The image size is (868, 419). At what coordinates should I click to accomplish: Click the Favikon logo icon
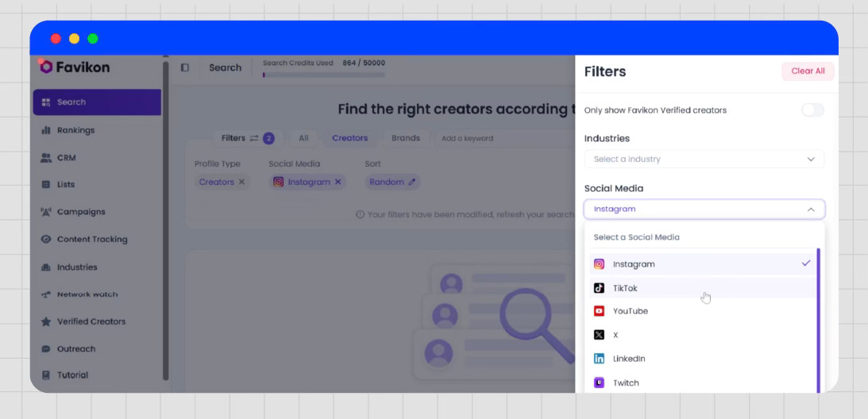[x=46, y=67]
